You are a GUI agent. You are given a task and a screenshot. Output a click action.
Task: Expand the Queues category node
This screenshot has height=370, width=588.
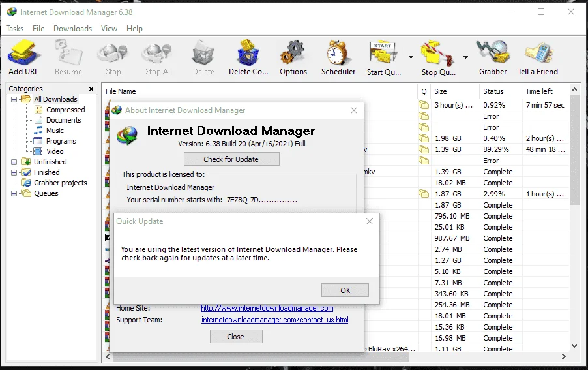click(14, 194)
